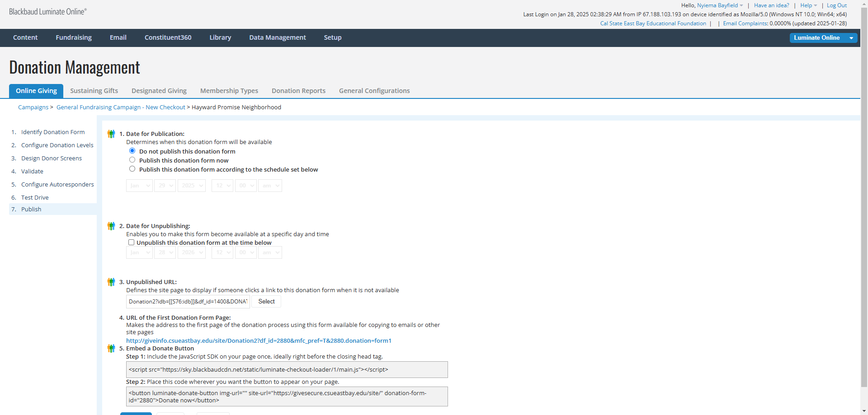Screen dimensions: 868x415
Task: Open the unpublishing minutes dropdown
Action: [x=245, y=252]
